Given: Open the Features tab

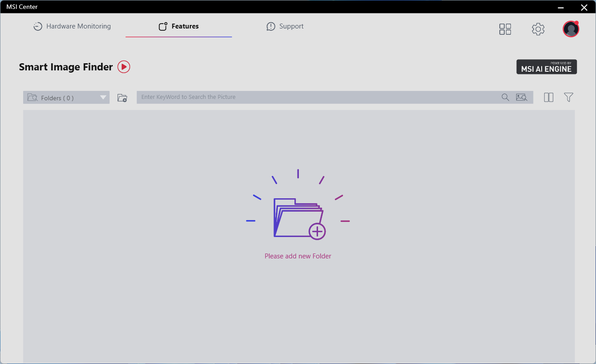Looking at the screenshot, I should click(179, 26).
